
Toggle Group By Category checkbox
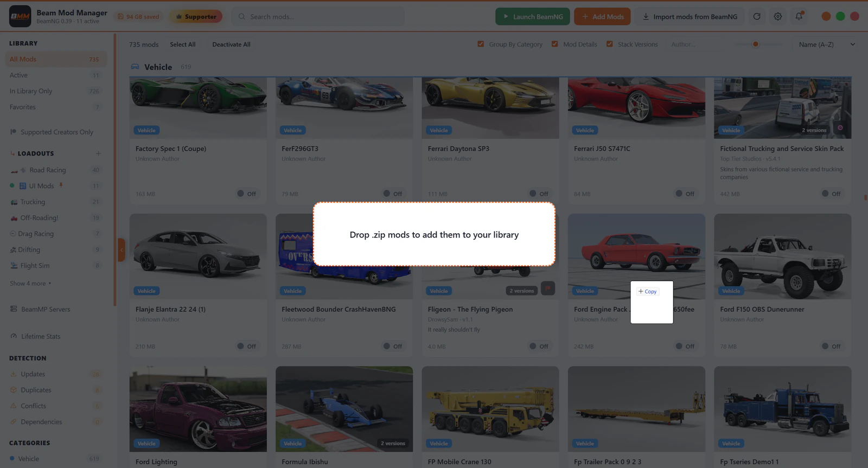[x=481, y=44]
